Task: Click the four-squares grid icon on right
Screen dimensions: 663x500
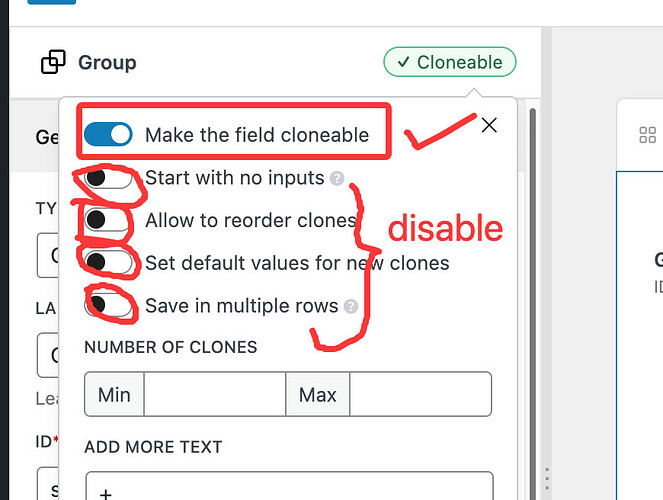Action: coord(647,135)
